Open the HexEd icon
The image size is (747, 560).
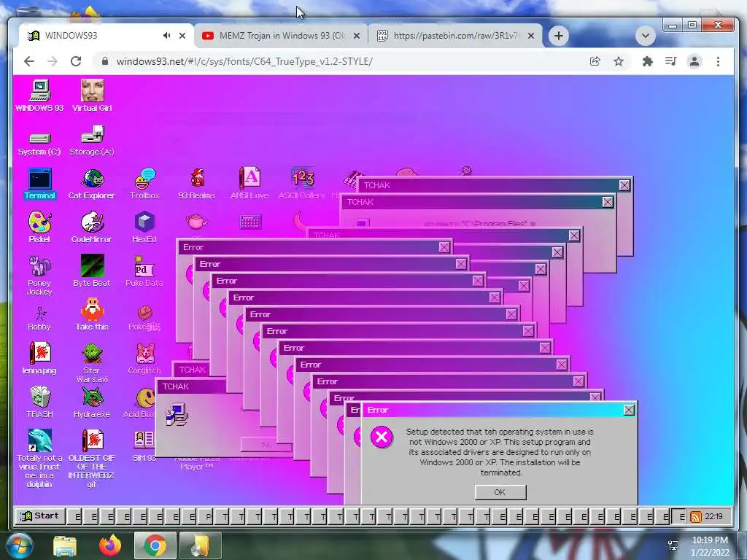pos(145,227)
